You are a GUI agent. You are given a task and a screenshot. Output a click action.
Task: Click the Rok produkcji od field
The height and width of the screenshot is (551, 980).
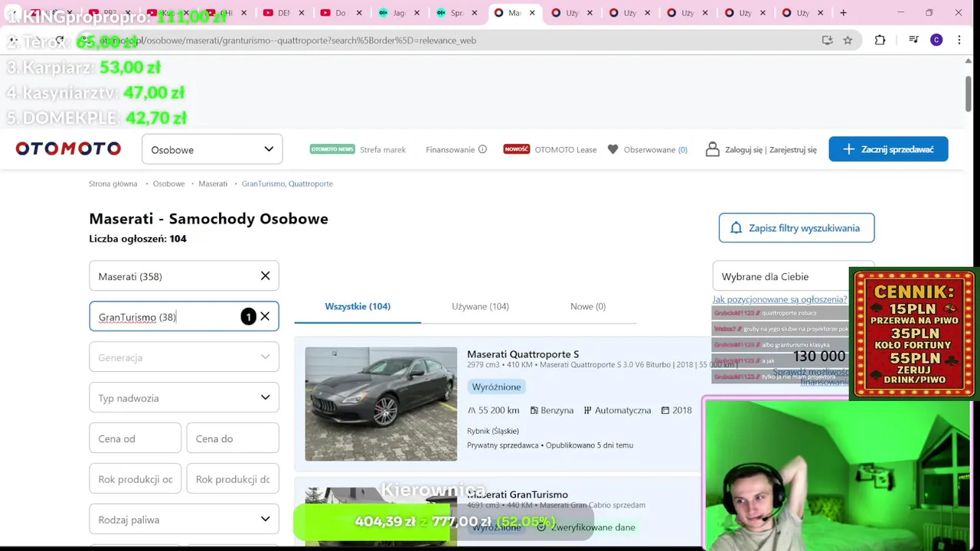(135, 478)
